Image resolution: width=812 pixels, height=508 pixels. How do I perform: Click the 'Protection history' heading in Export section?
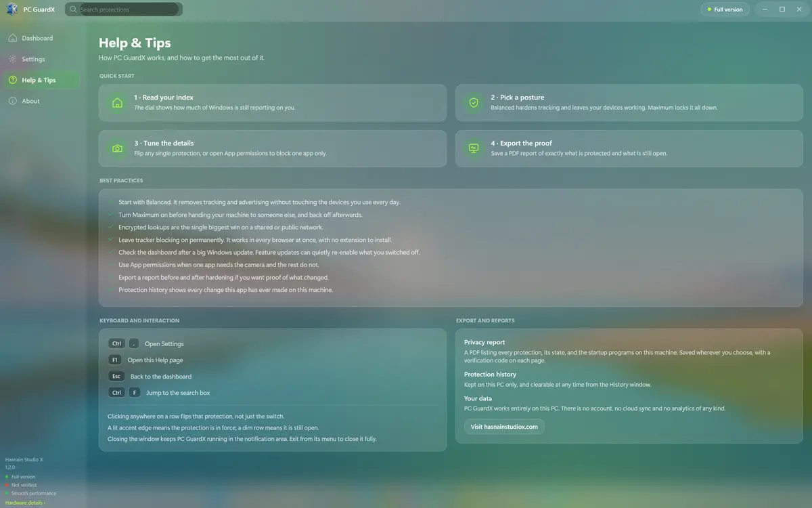tap(490, 374)
